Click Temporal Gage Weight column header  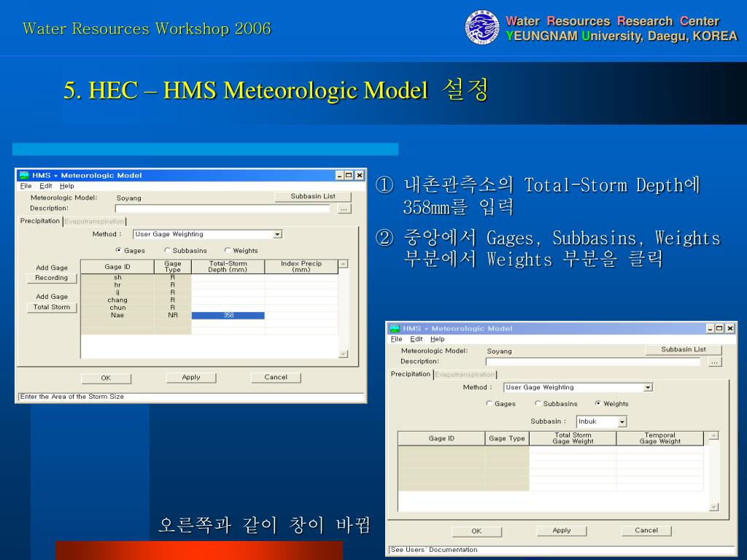click(x=659, y=438)
